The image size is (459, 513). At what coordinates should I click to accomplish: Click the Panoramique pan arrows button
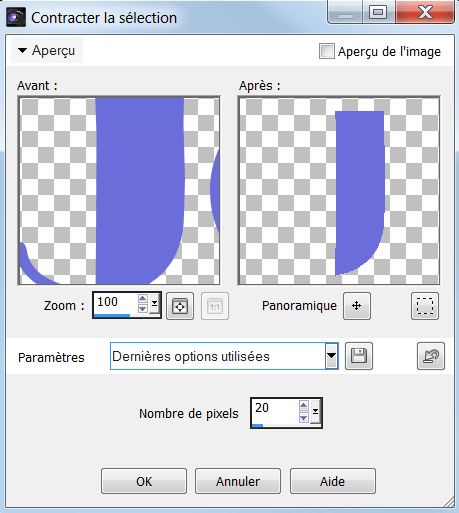tap(357, 306)
